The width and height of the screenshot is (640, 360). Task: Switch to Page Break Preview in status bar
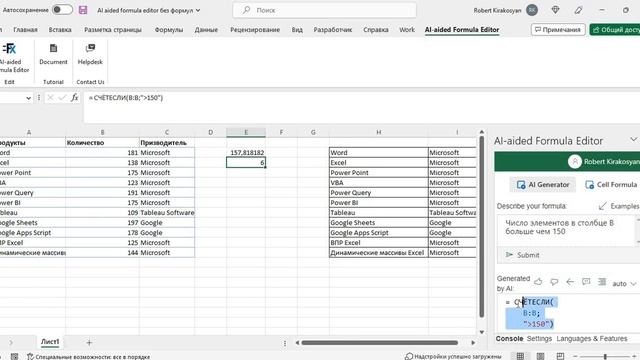pyautogui.click(x=560, y=356)
